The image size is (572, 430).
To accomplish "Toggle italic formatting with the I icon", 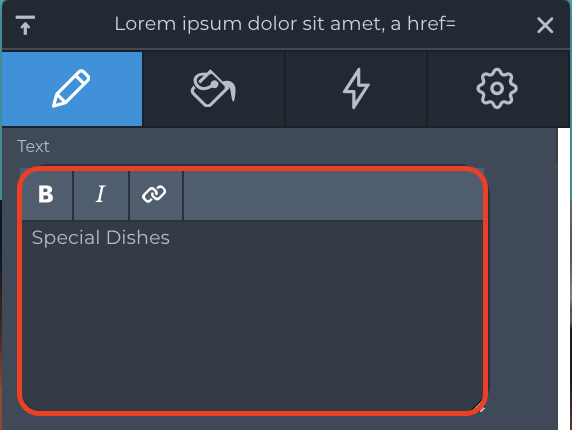I will pos(101,194).
